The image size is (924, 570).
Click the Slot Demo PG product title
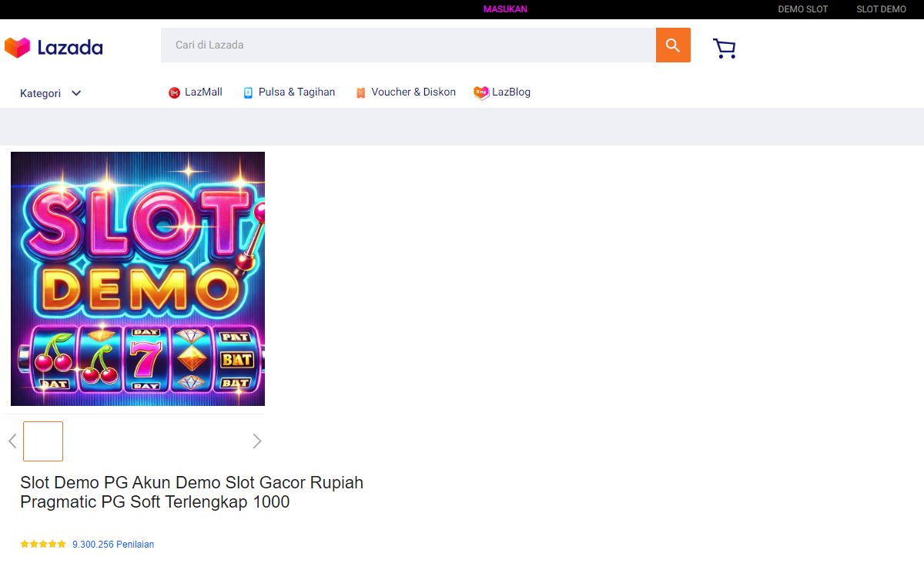[x=192, y=492]
